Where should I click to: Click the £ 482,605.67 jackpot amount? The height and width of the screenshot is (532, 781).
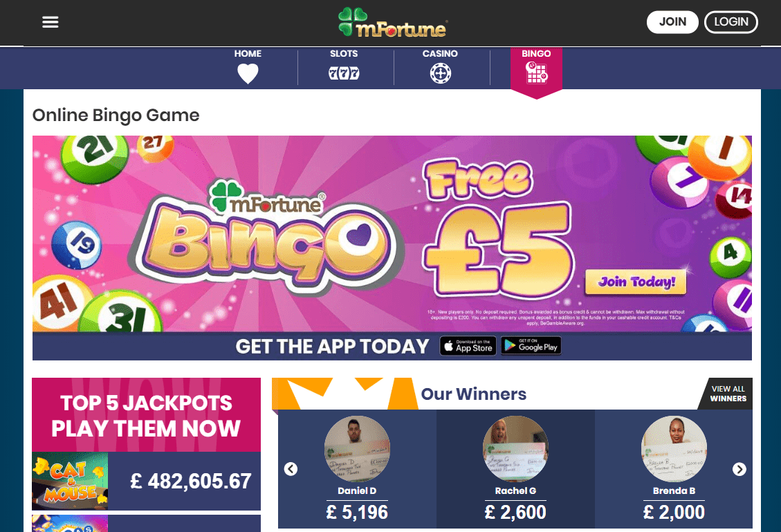(x=191, y=481)
